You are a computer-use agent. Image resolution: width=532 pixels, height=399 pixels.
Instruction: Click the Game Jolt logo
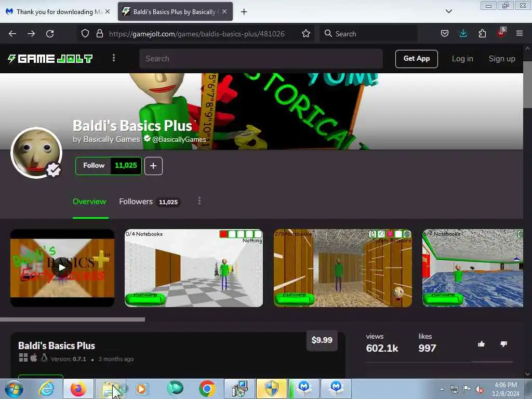(x=50, y=59)
